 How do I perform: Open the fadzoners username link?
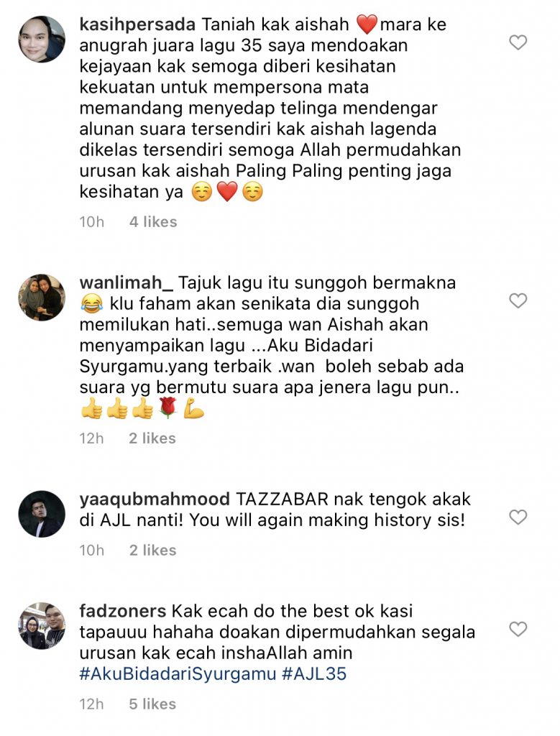122,611
